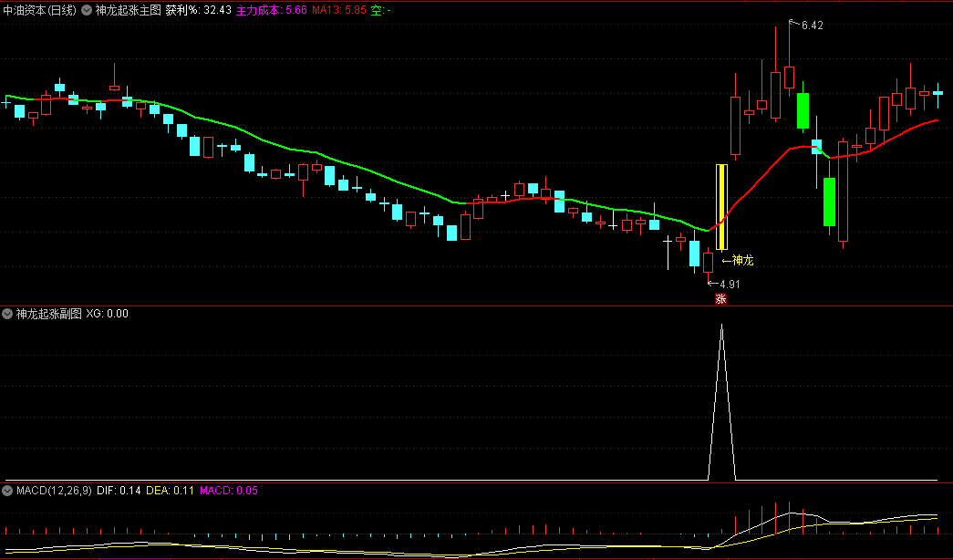The width and height of the screenshot is (953, 560).
Task: Expand the MACD(12,26,9) indicator dropdown arrow
Action: tap(7, 491)
